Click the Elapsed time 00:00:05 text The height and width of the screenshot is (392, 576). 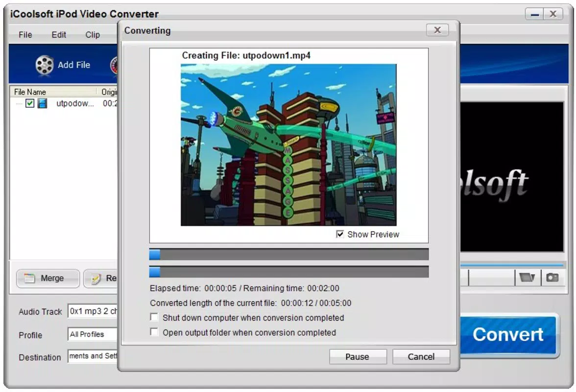193,289
